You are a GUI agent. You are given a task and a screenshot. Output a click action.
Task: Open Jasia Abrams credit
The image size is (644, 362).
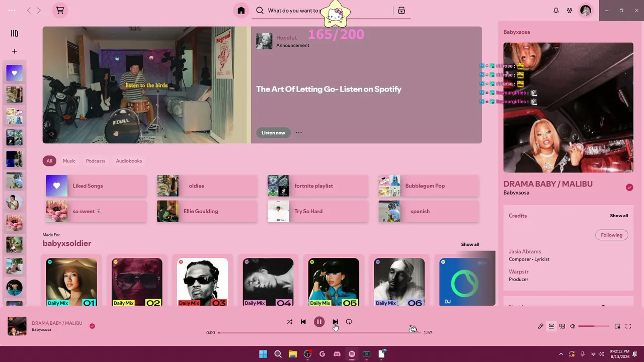[x=525, y=251]
